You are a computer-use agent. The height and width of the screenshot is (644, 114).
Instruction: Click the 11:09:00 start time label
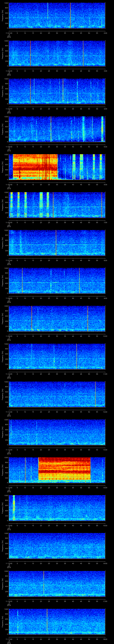click(x=9, y=336)
